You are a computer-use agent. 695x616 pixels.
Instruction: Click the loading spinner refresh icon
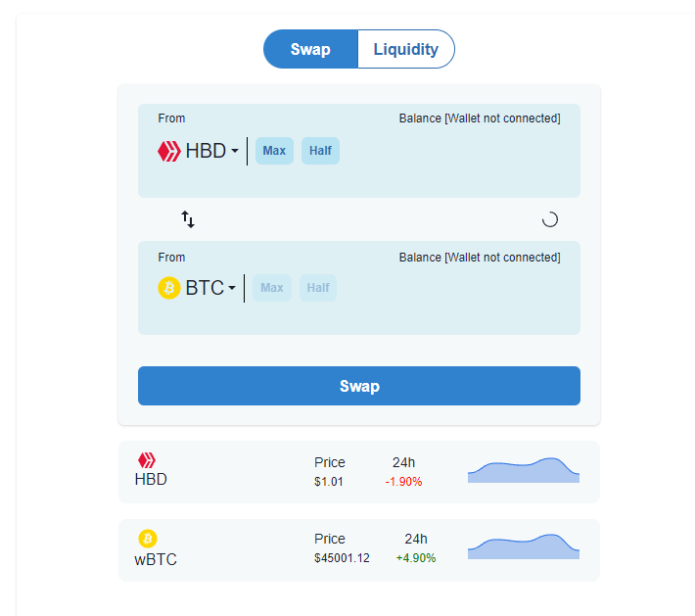tap(549, 219)
